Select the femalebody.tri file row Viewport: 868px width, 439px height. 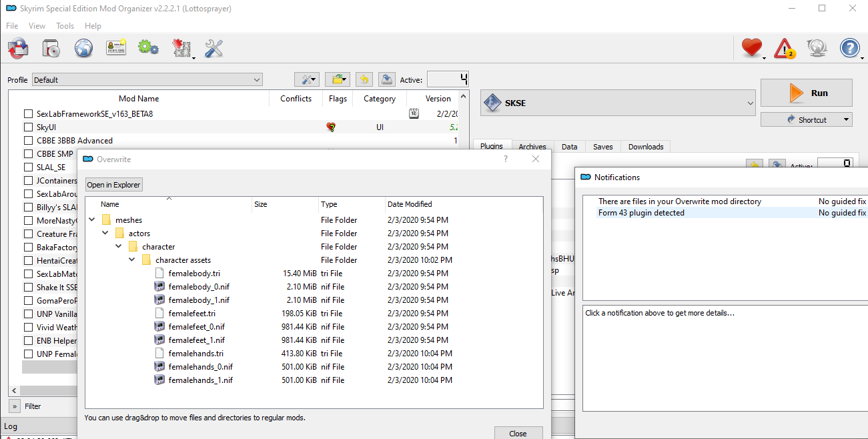(x=314, y=274)
